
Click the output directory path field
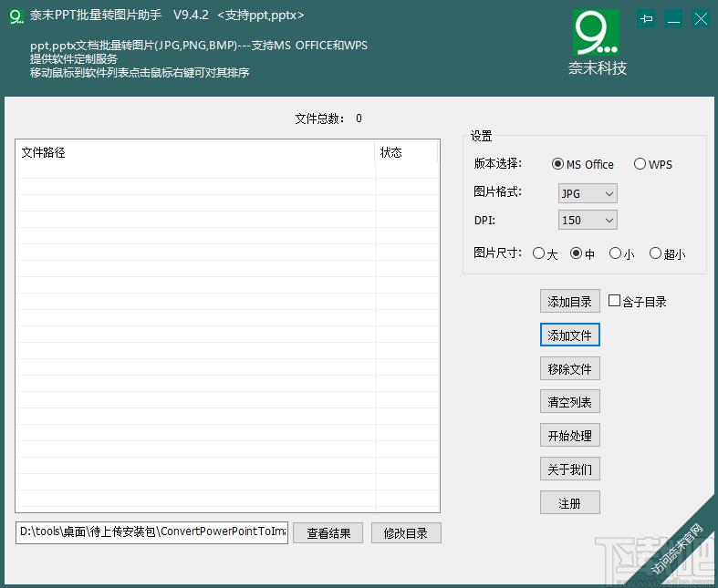coord(151,532)
